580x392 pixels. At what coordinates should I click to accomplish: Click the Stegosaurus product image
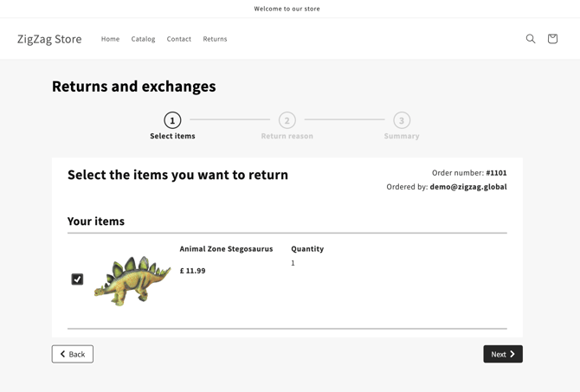click(132, 280)
